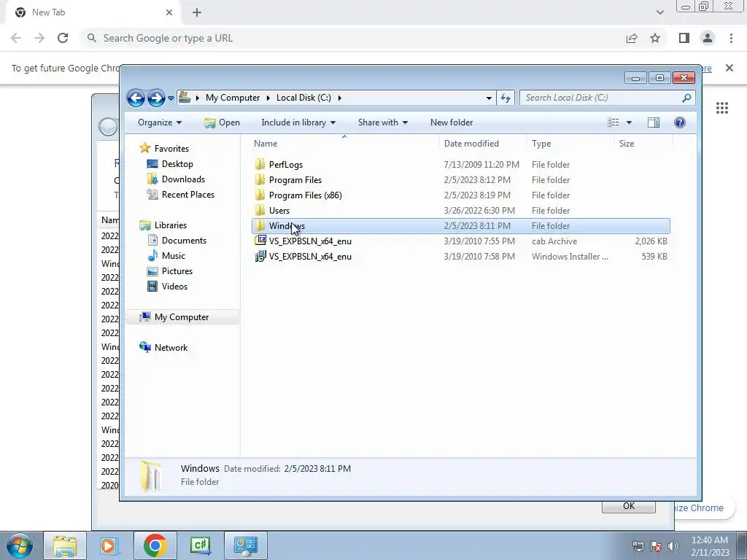Sort files by the Name column header

click(344, 144)
